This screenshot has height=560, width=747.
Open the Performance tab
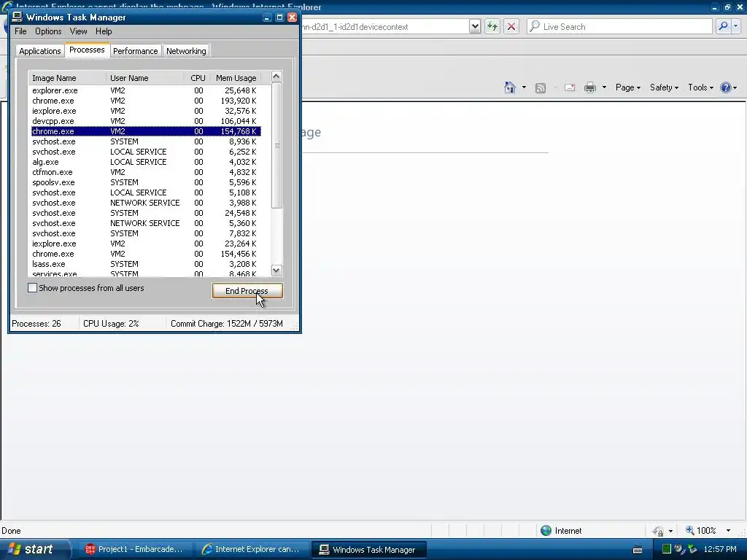(135, 51)
